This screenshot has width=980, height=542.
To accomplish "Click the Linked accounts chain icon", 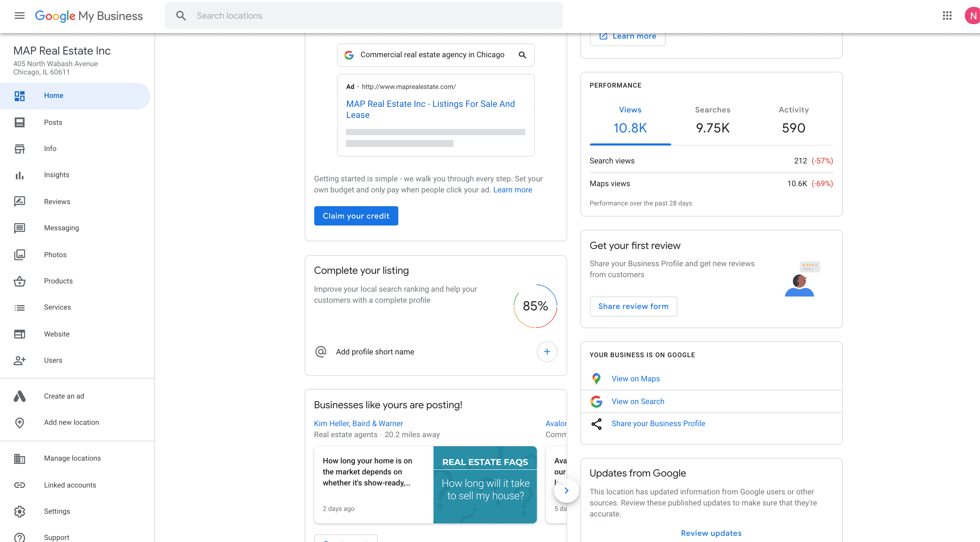I will [19, 485].
